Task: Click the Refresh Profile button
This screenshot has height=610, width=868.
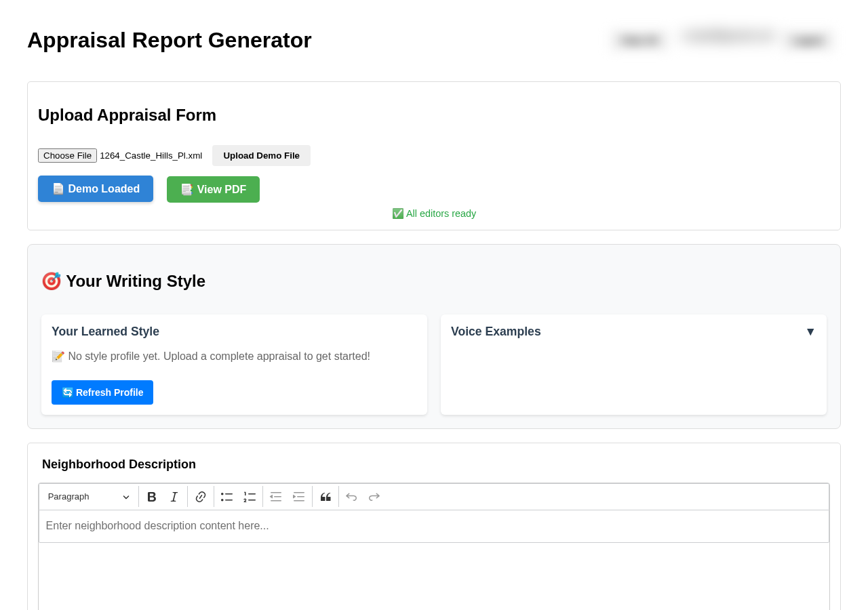Action: (102, 392)
